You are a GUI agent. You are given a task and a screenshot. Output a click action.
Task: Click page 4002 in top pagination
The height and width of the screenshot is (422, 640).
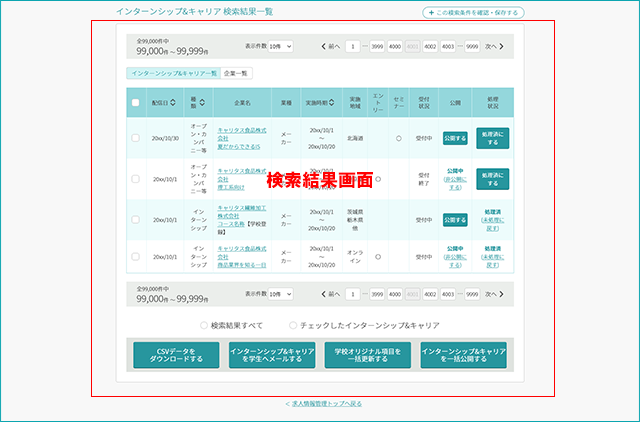click(430, 47)
